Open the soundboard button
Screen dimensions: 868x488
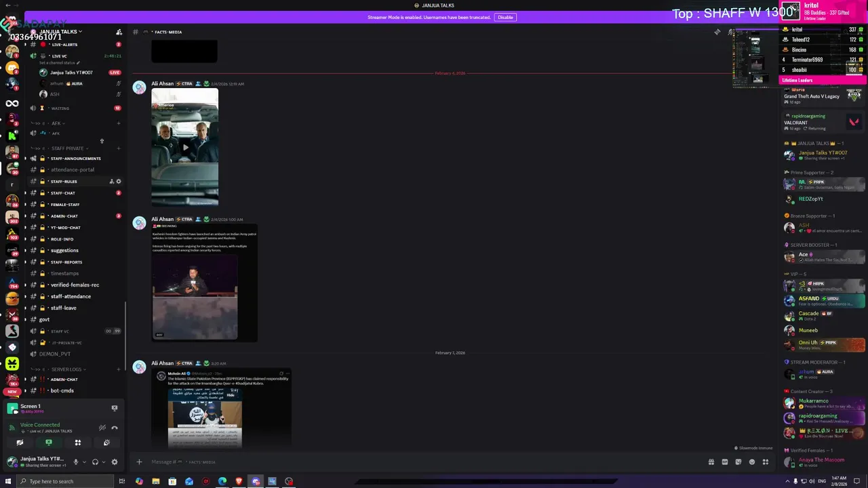tap(106, 443)
